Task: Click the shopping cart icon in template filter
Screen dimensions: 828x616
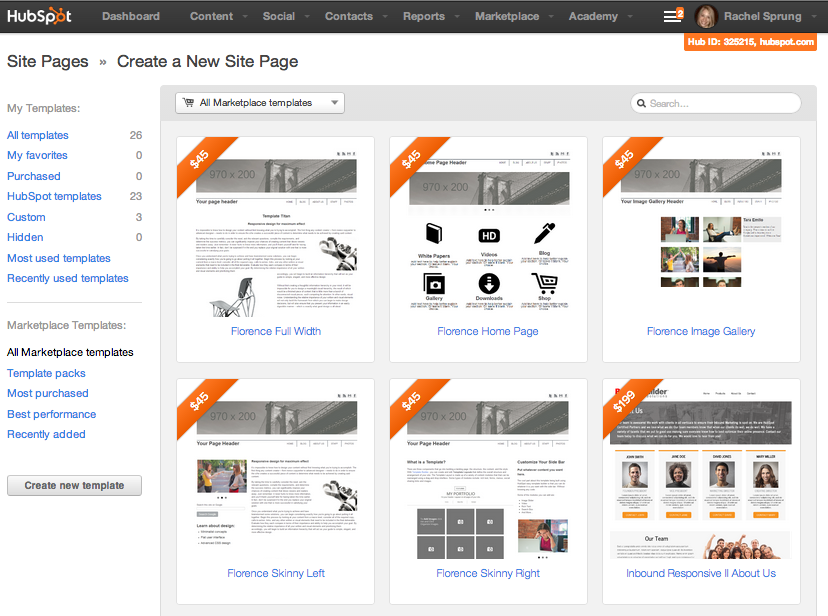Action: [x=188, y=102]
